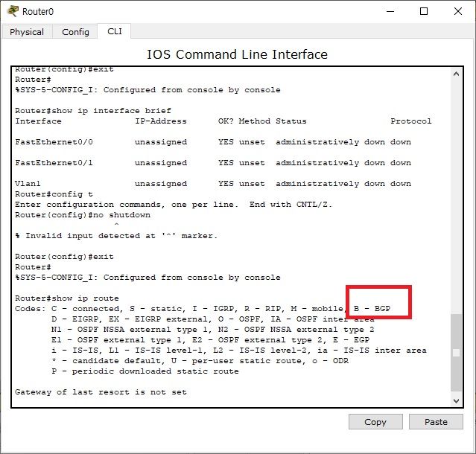Close the Router0 window
This screenshot has height=454, width=476.
coord(458,11)
